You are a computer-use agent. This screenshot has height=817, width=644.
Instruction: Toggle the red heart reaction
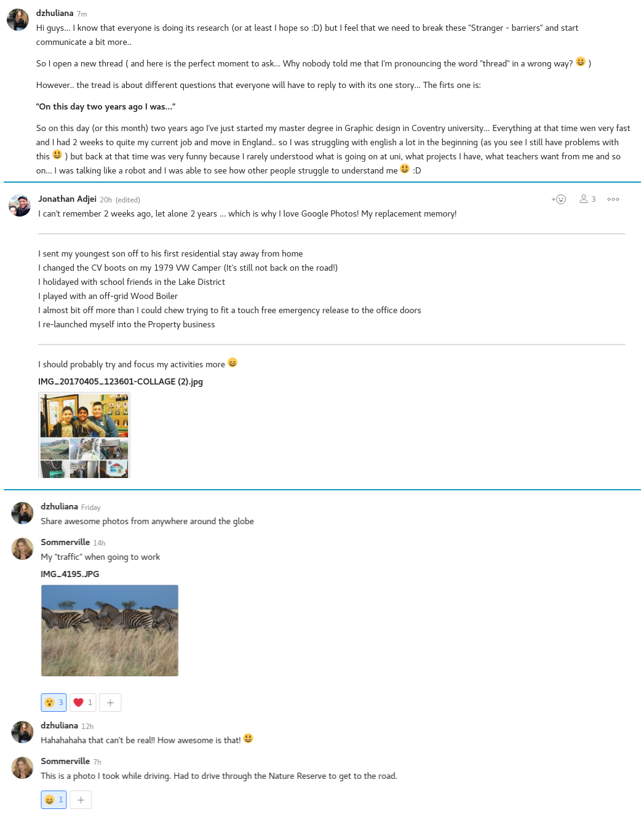coord(83,703)
